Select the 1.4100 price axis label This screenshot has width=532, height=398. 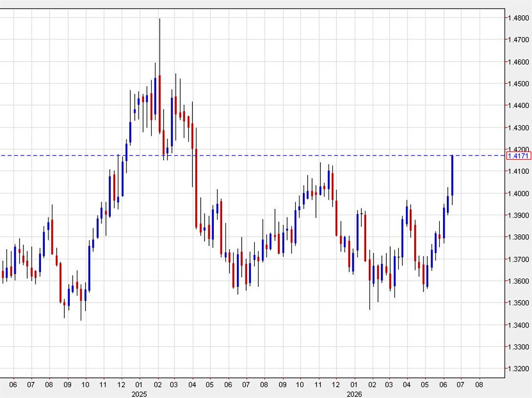519,171
